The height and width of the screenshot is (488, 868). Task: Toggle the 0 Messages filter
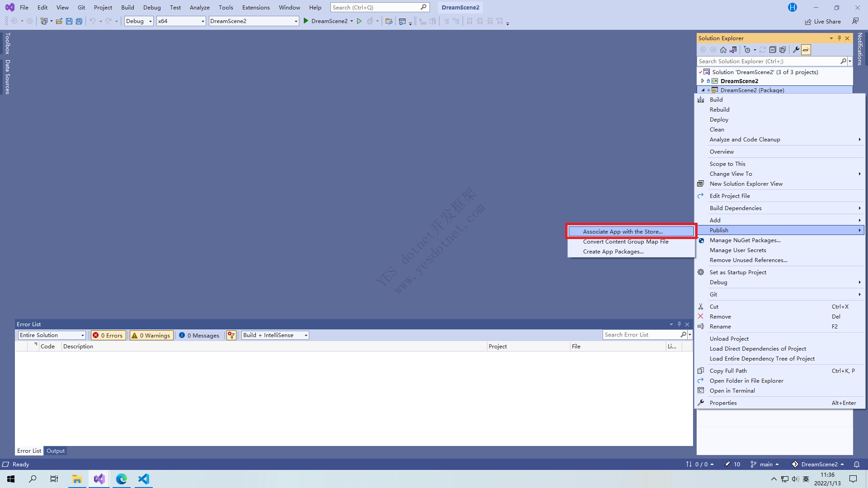tap(199, 335)
